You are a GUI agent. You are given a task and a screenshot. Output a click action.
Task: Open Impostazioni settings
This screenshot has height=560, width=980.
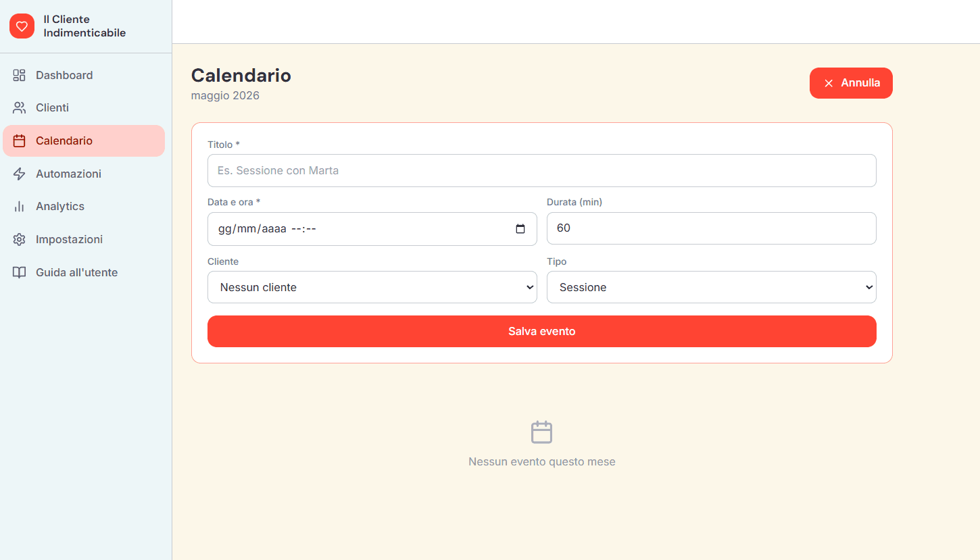click(84, 239)
